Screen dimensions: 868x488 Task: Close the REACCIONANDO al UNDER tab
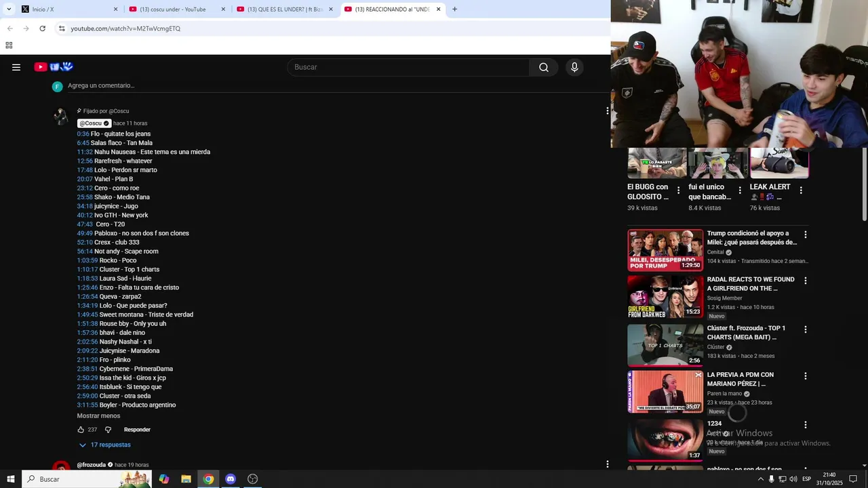[438, 9]
